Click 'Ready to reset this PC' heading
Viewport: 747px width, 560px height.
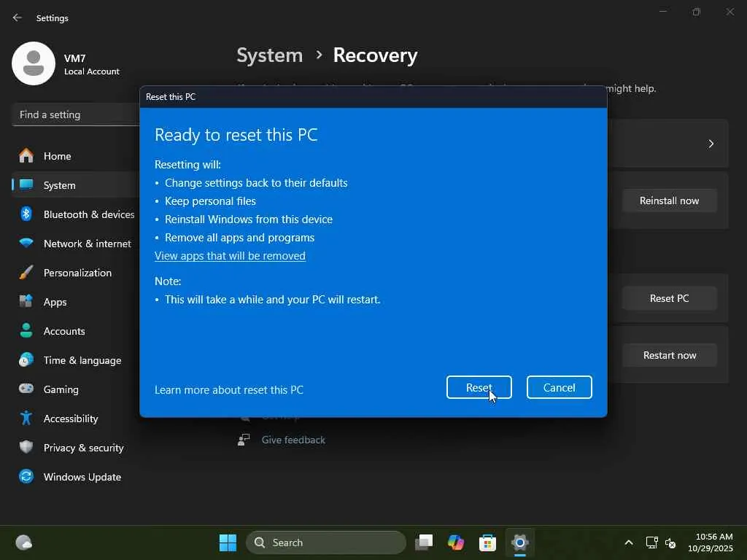tap(236, 135)
